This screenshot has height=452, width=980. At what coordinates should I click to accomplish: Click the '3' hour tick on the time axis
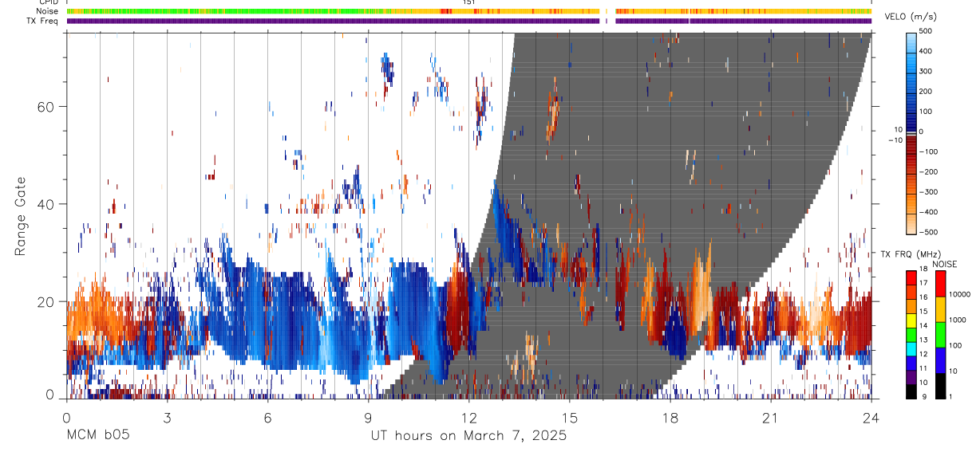pyautogui.click(x=167, y=418)
